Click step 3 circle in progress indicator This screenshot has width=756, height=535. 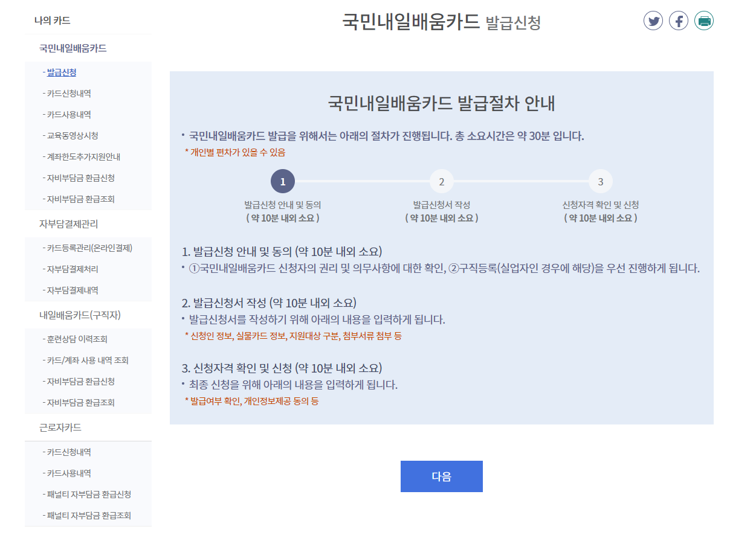click(601, 181)
